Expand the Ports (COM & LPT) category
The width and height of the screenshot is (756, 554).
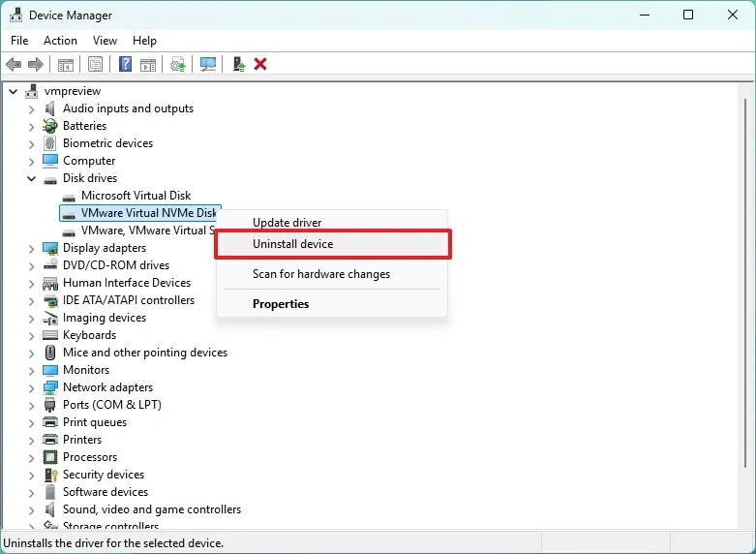click(31, 406)
